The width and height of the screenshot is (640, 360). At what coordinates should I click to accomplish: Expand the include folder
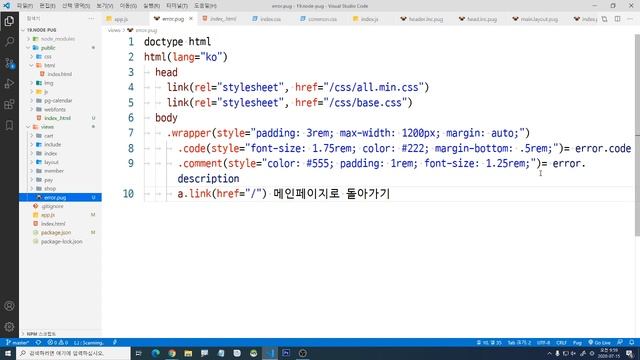(32, 144)
